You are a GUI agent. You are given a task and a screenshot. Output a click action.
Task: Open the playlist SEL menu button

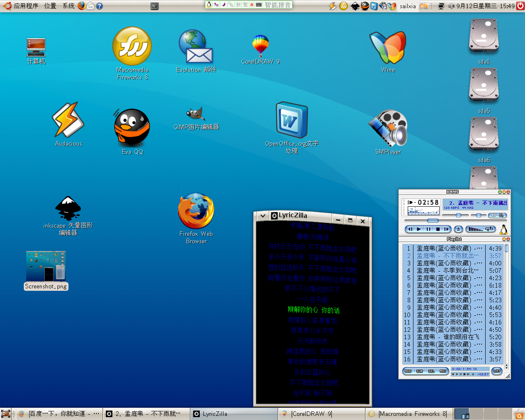(x=431, y=371)
